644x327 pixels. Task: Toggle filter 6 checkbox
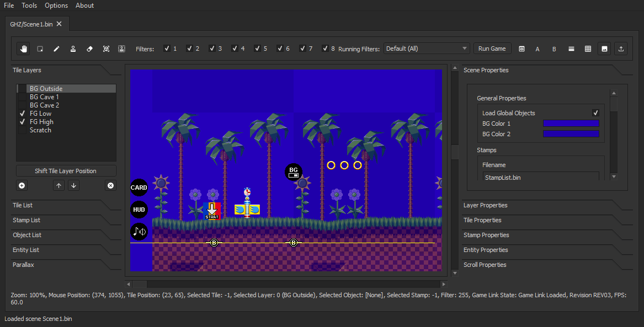tap(280, 49)
